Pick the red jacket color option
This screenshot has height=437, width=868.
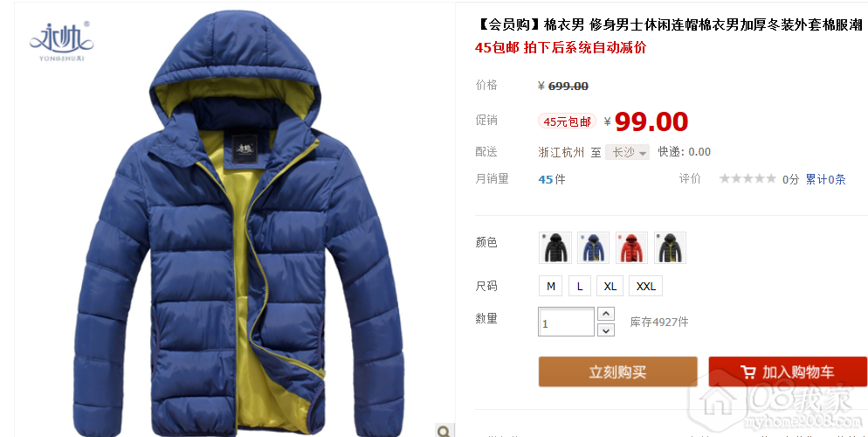click(x=631, y=247)
